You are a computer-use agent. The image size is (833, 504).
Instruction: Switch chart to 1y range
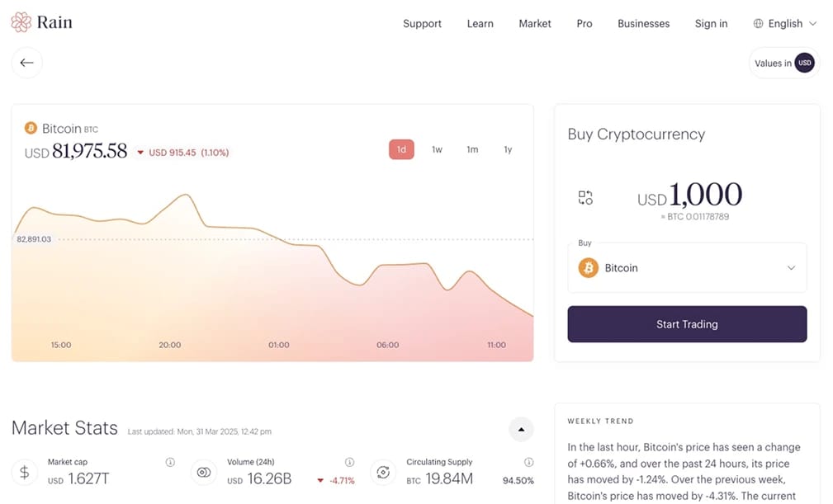pos(508,149)
